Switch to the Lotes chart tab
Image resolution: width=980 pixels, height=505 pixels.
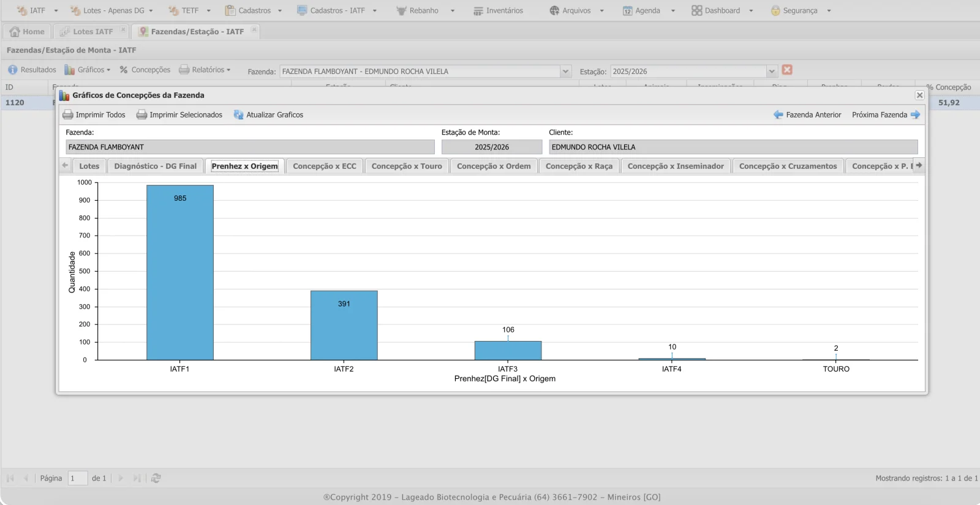pyautogui.click(x=89, y=166)
